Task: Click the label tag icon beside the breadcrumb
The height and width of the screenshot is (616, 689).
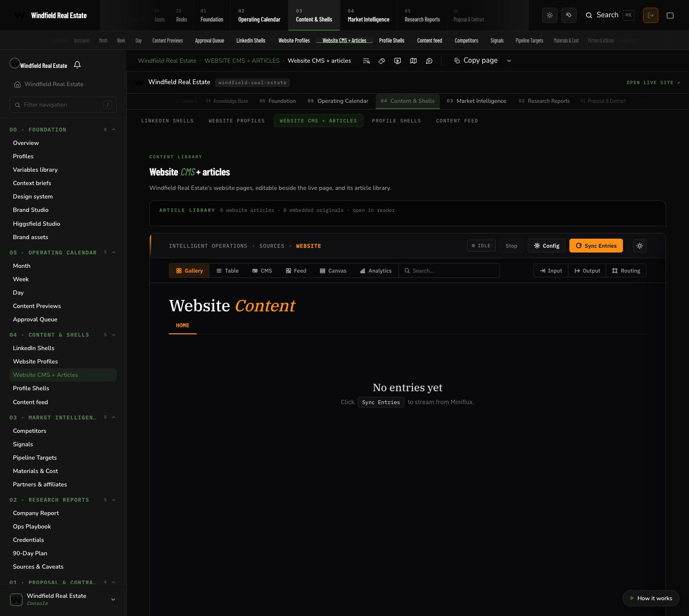Action: click(x=382, y=61)
